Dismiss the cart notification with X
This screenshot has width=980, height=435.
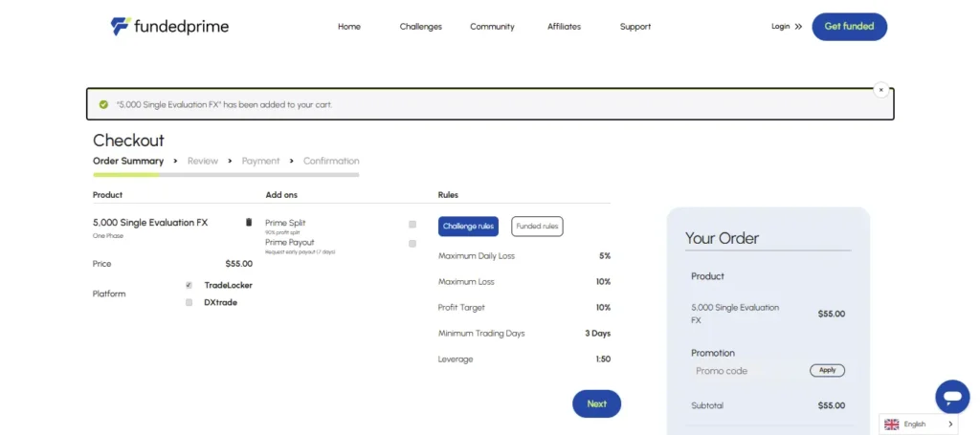click(881, 90)
